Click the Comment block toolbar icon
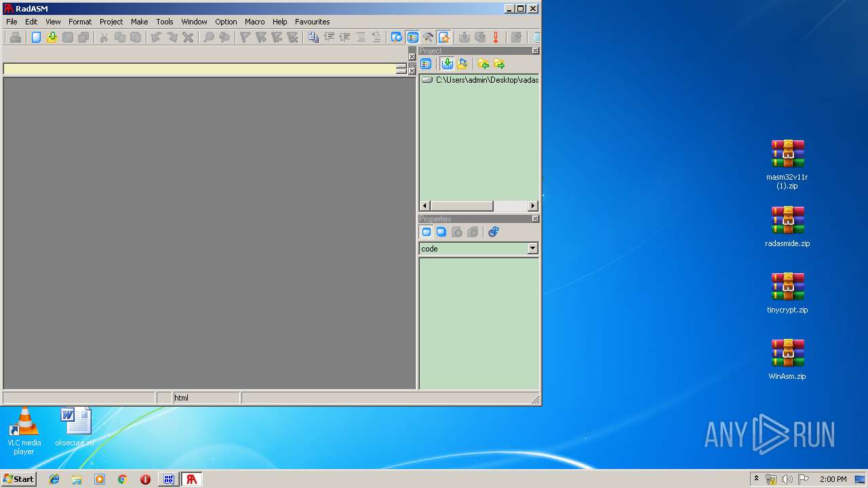The width and height of the screenshot is (868, 488). coord(361,37)
